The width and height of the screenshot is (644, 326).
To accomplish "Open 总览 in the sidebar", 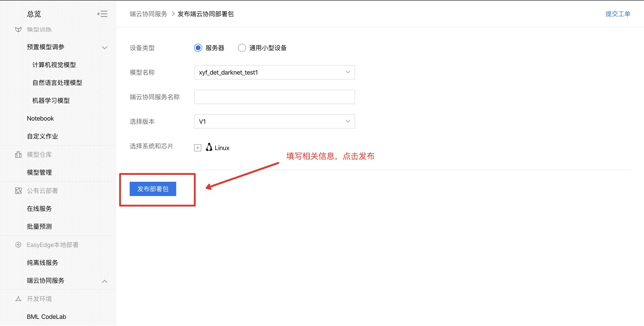I will pos(34,14).
